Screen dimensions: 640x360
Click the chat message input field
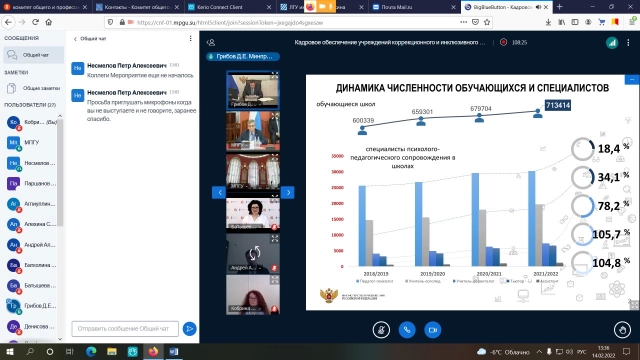(125, 329)
